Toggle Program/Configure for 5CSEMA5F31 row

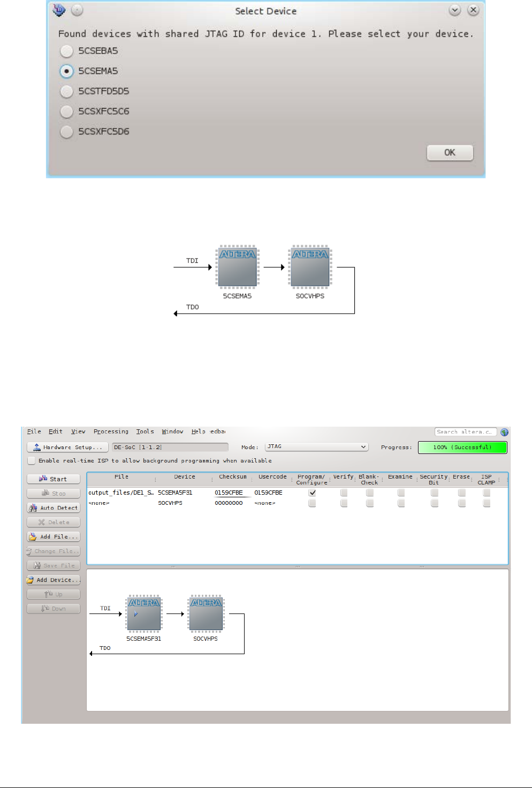point(312,492)
